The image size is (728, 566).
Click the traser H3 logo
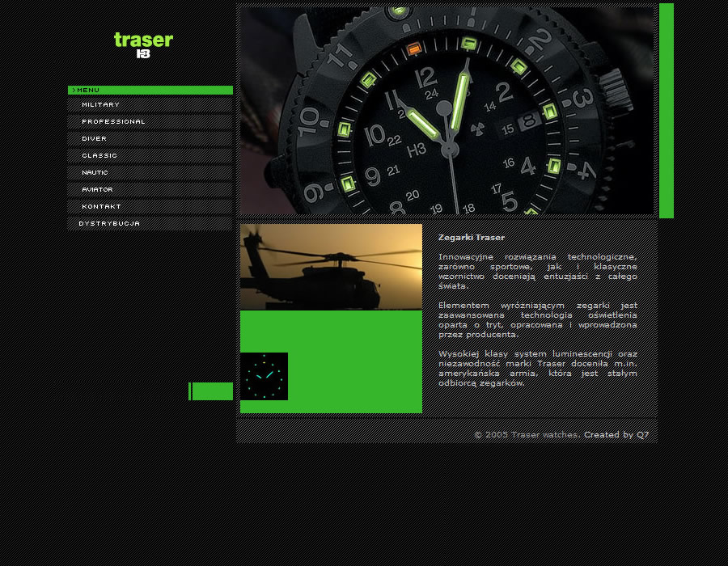[x=143, y=45]
